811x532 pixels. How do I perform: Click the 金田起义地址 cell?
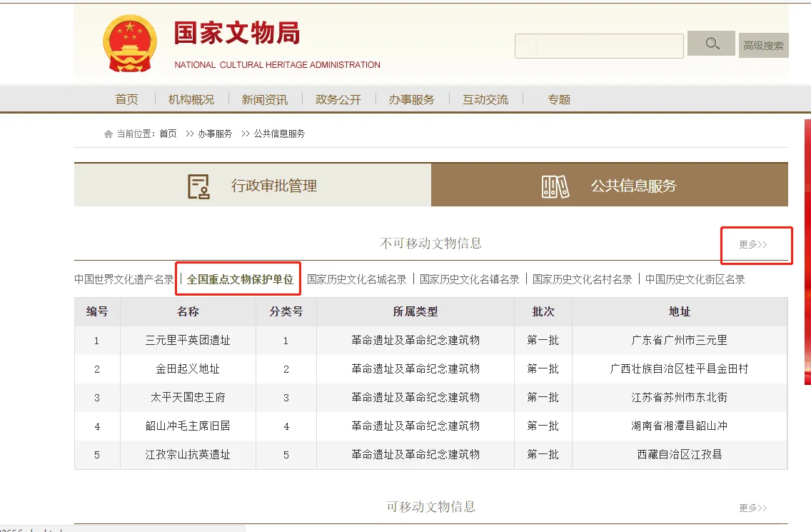coord(188,369)
